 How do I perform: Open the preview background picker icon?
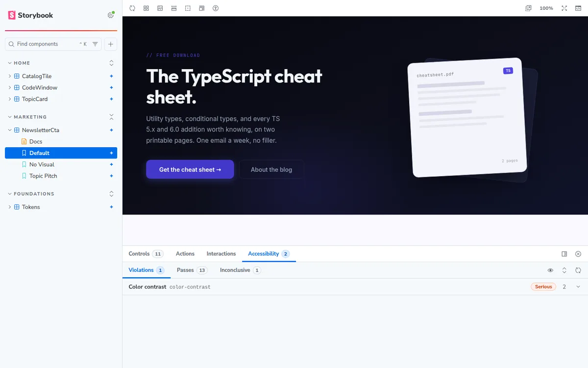tap(160, 8)
